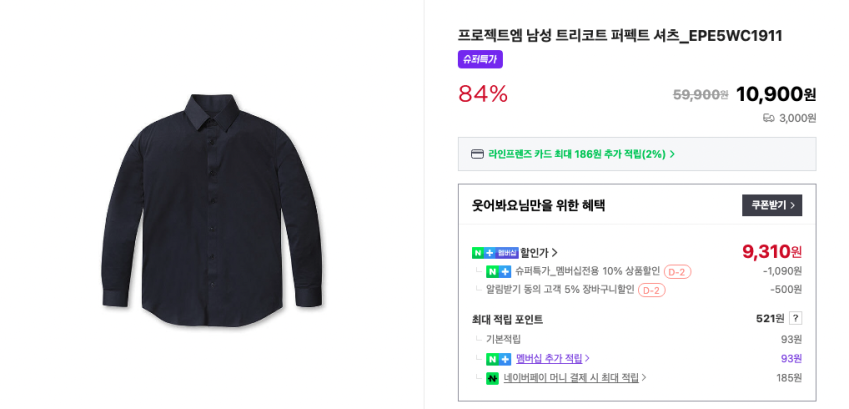Click the N+ icon before 멤버십 추가 적립
This screenshot has width=849, height=409.
click(x=498, y=359)
